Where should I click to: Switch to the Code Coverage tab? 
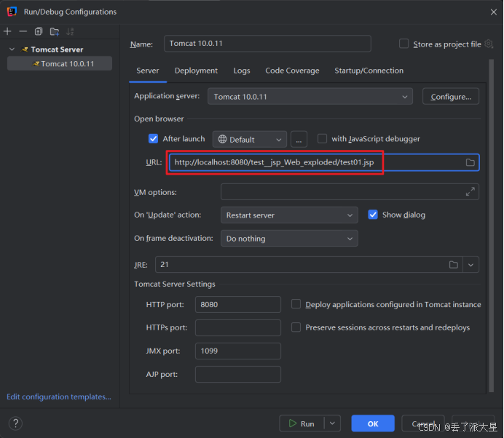pyautogui.click(x=292, y=71)
